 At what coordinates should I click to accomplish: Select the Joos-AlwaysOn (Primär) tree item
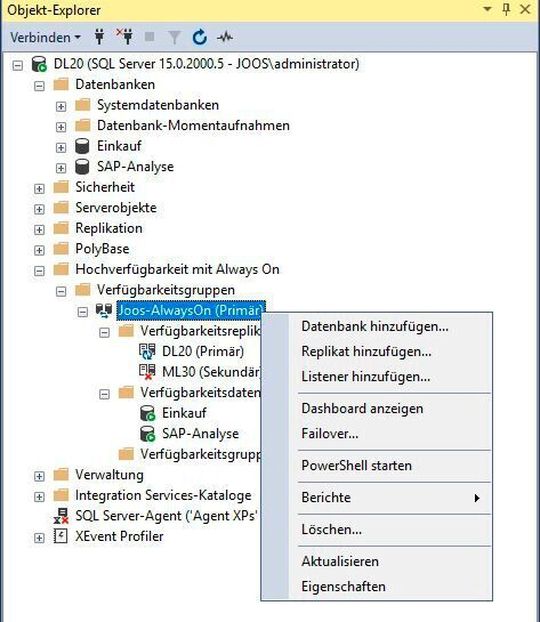(190, 310)
